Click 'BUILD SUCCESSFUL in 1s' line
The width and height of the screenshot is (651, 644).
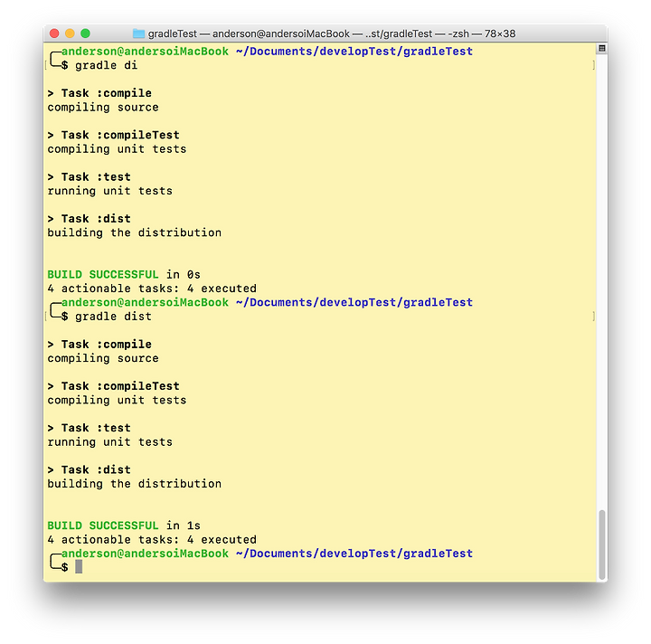pos(124,526)
